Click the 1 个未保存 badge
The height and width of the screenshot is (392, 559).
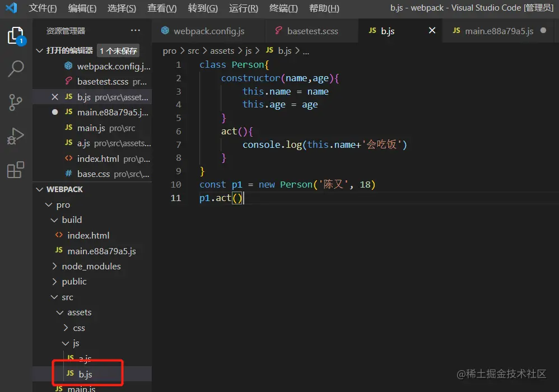coord(118,51)
